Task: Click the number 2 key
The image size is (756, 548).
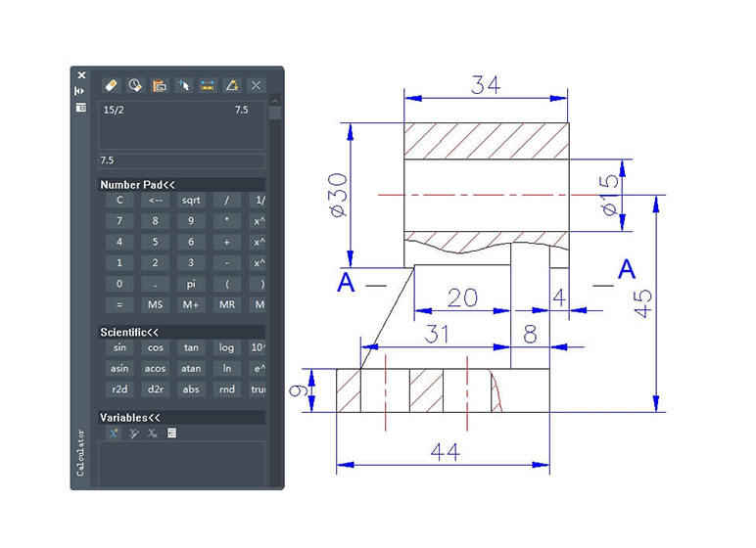Action: (x=156, y=262)
